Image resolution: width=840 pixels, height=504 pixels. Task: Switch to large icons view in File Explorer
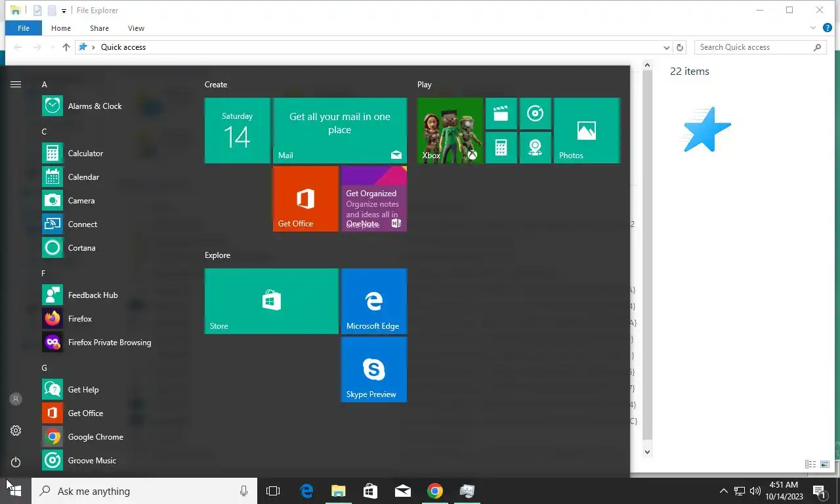coord(825,464)
